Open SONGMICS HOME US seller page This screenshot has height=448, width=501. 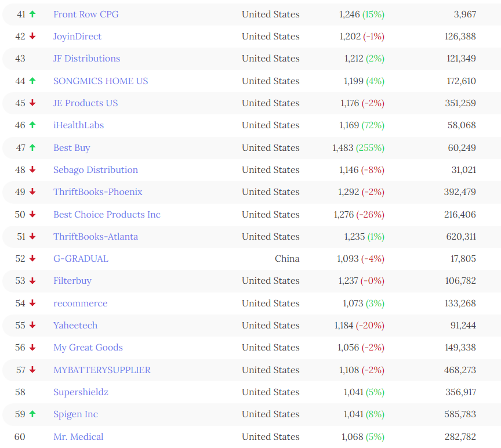pos(101,81)
